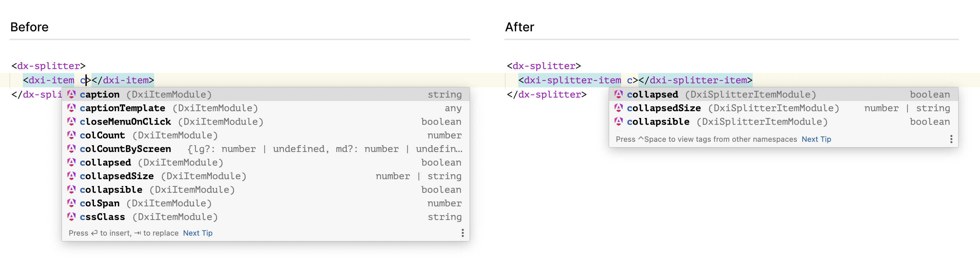The image size is (980, 272).
Task: Click Next Tip link in Before popup
Action: pos(198,233)
